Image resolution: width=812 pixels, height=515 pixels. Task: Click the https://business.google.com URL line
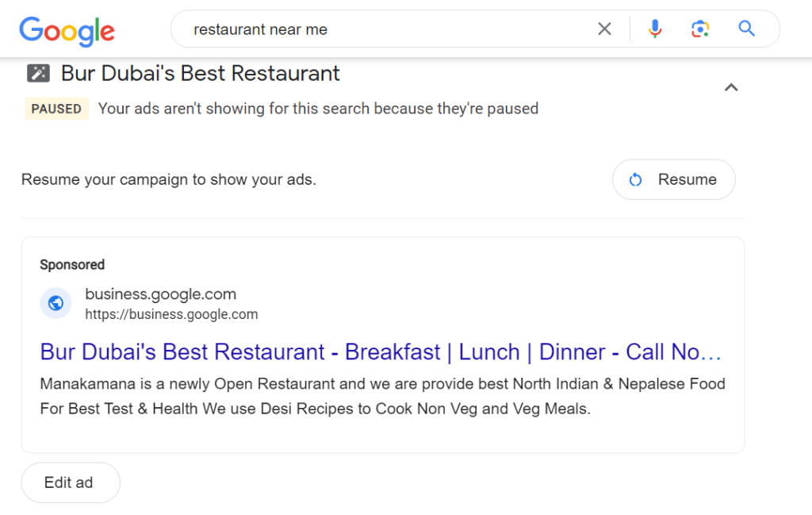(x=171, y=314)
